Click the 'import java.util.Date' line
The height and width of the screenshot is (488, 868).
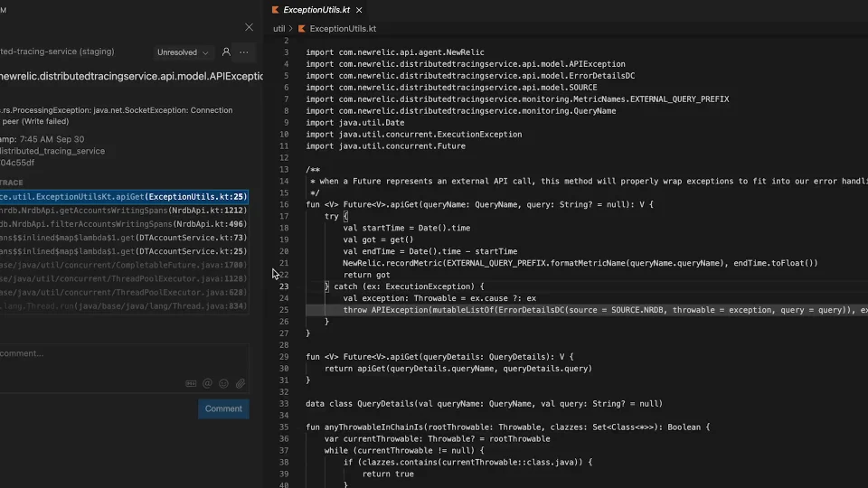point(354,123)
